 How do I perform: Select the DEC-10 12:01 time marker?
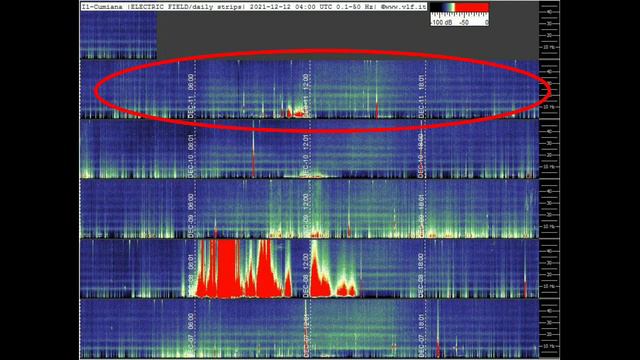[x=305, y=156]
